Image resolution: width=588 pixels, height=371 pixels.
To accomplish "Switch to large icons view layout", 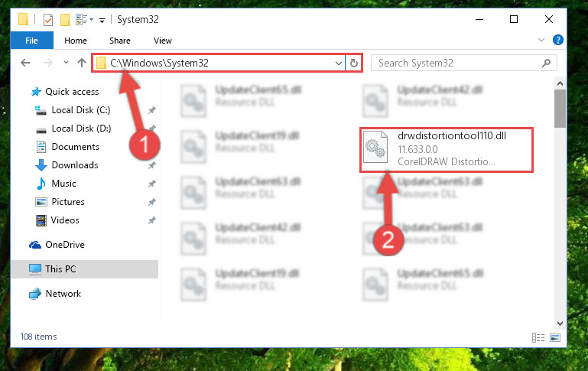I will point(555,337).
